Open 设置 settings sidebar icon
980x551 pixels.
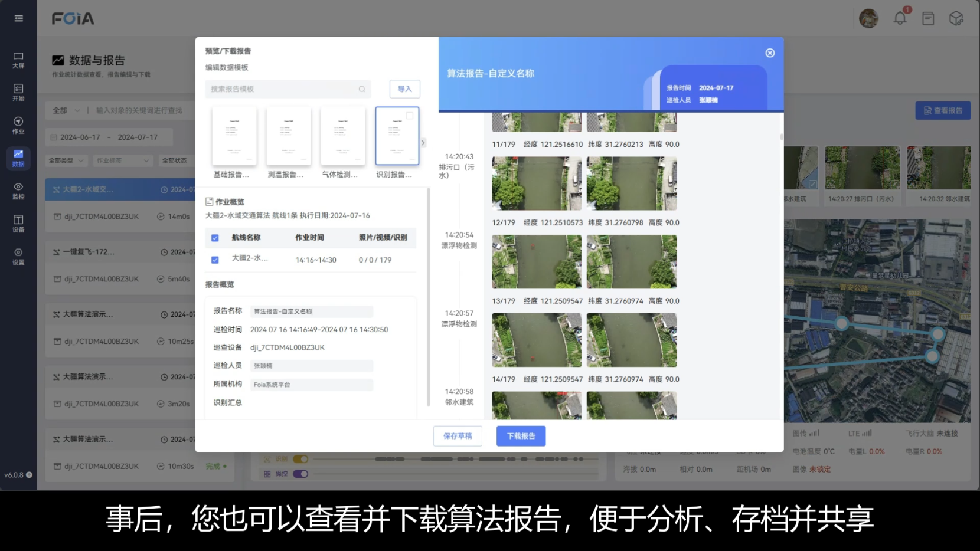[x=18, y=257]
